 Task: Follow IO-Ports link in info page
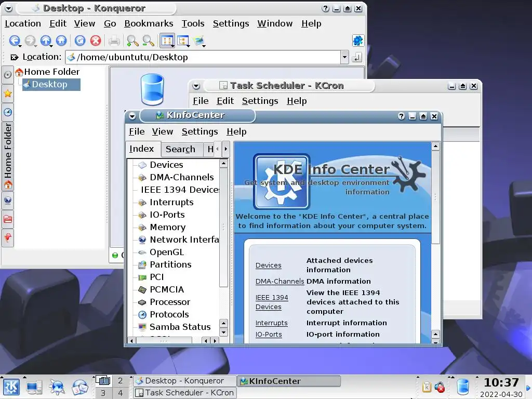(269, 334)
